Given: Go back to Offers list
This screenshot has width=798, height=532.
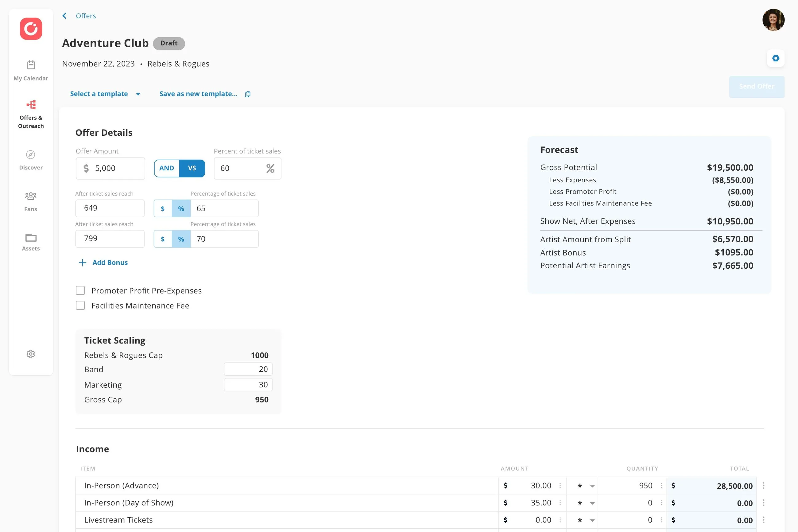Looking at the screenshot, I should pyautogui.click(x=86, y=16).
